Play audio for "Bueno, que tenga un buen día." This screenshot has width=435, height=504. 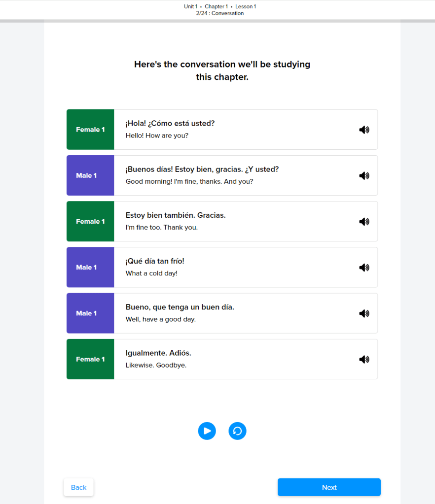(364, 313)
